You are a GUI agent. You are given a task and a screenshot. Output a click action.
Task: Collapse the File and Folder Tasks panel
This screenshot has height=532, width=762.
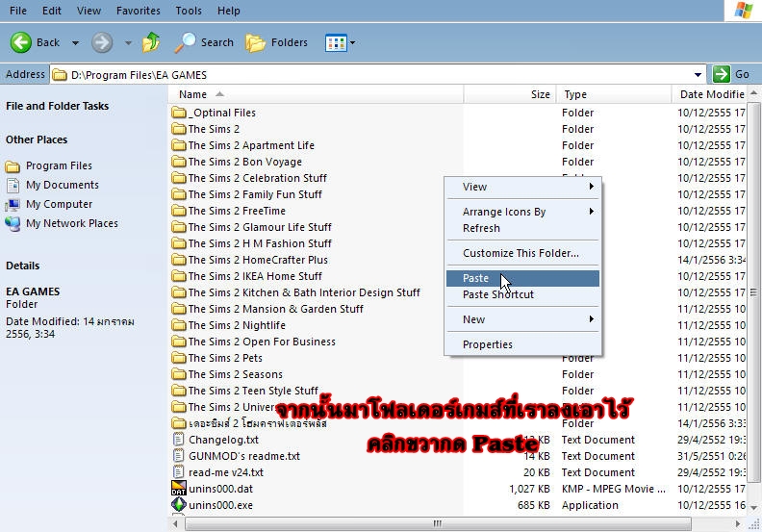[58, 106]
